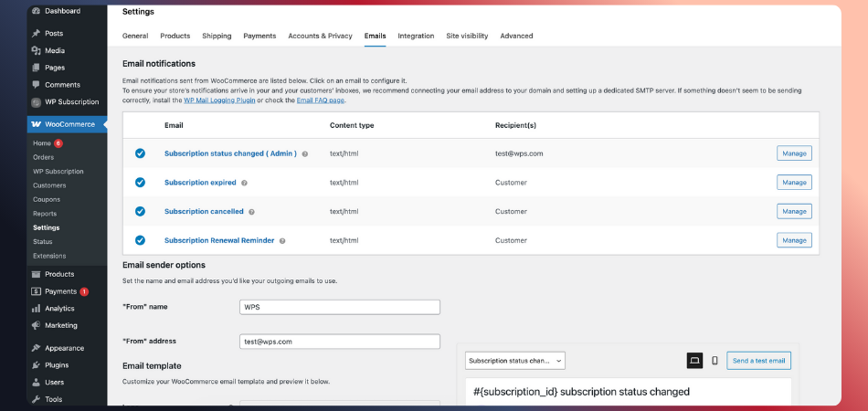This screenshot has height=411, width=868.
Task: Open the Site visibility tab
Action: point(467,36)
